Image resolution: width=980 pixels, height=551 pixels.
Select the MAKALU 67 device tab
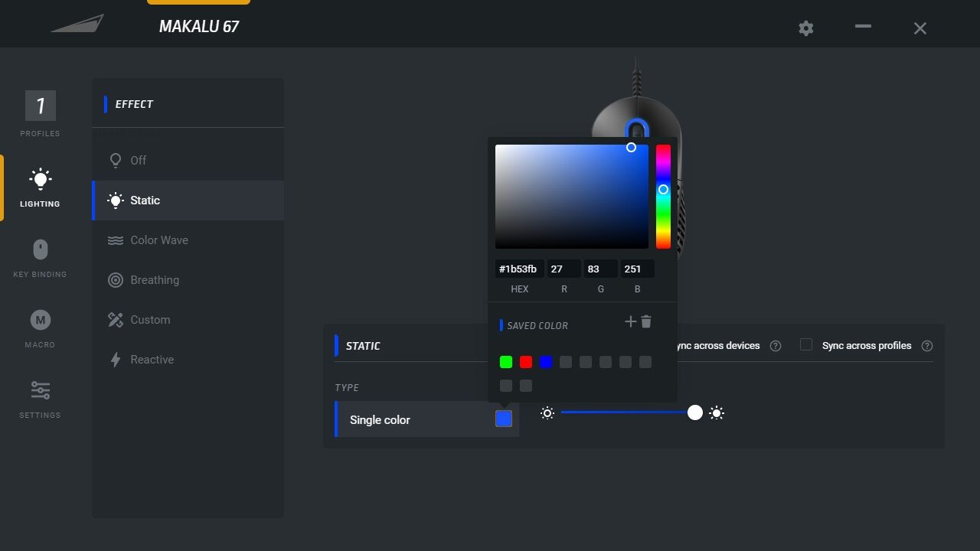199,27
